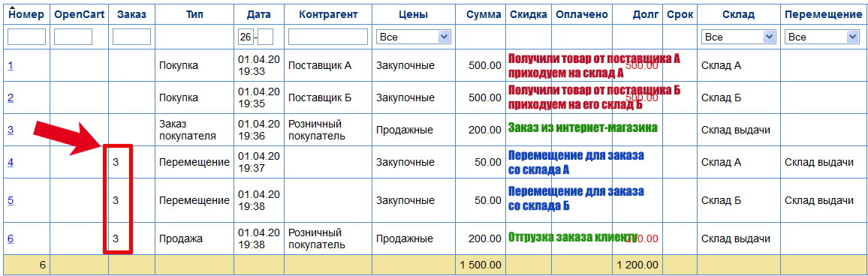868x276 pixels.
Task: Sort by the Тип column header
Action: [x=195, y=15]
